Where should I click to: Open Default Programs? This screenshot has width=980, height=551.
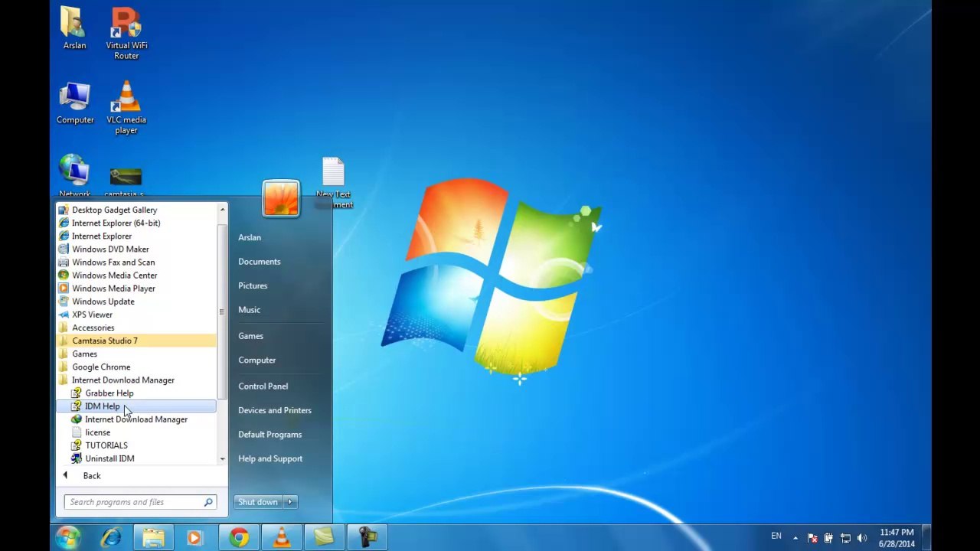tap(269, 435)
